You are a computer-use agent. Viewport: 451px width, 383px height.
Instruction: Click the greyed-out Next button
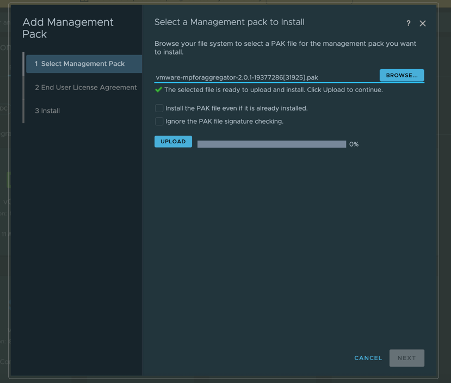(407, 358)
